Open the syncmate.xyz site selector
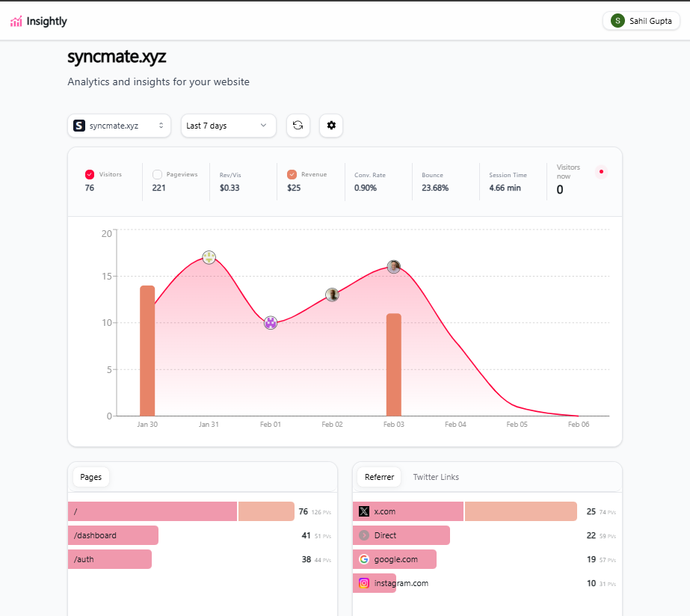Viewport: 690px width, 616px height. [120, 126]
